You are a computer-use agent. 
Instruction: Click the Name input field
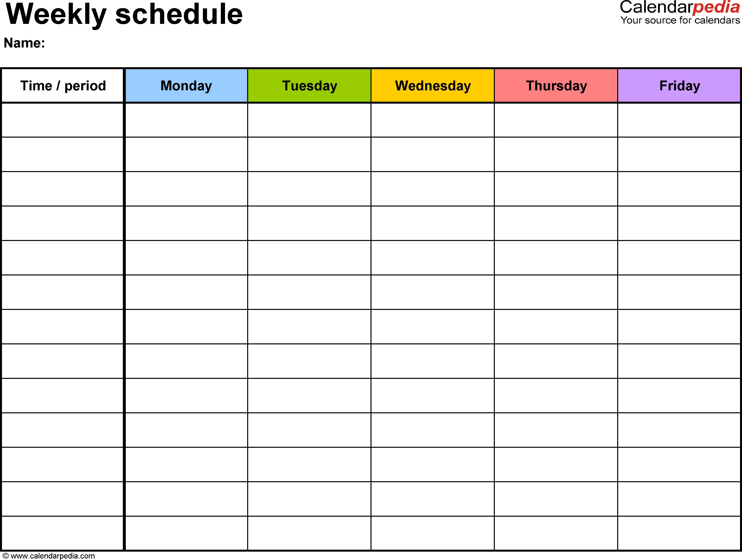(x=118, y=44)
